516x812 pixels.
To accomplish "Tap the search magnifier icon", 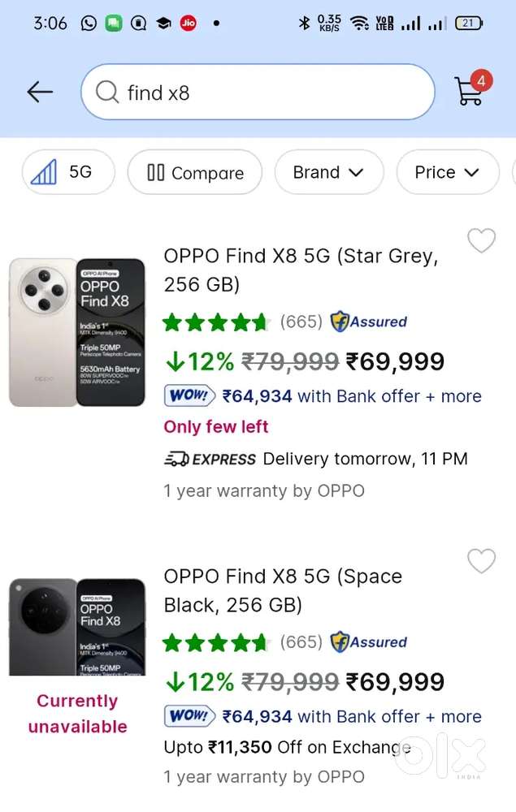I will pyautogui.click(x=107, y=93).
